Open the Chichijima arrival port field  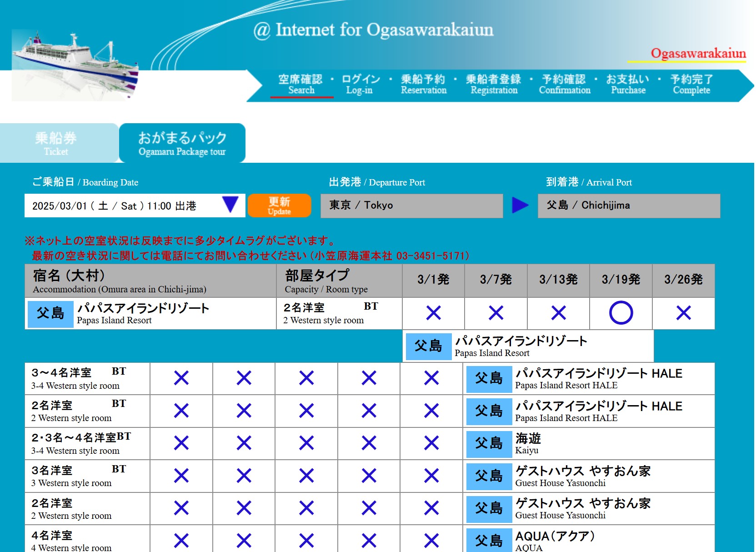[x=628, y=206]
